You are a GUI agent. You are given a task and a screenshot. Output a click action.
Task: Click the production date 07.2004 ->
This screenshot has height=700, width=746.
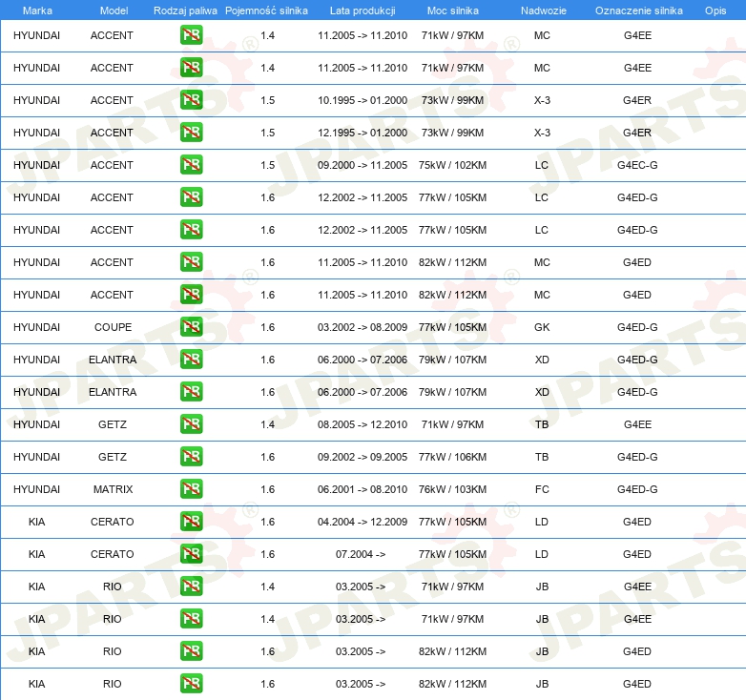pos(361,554)
